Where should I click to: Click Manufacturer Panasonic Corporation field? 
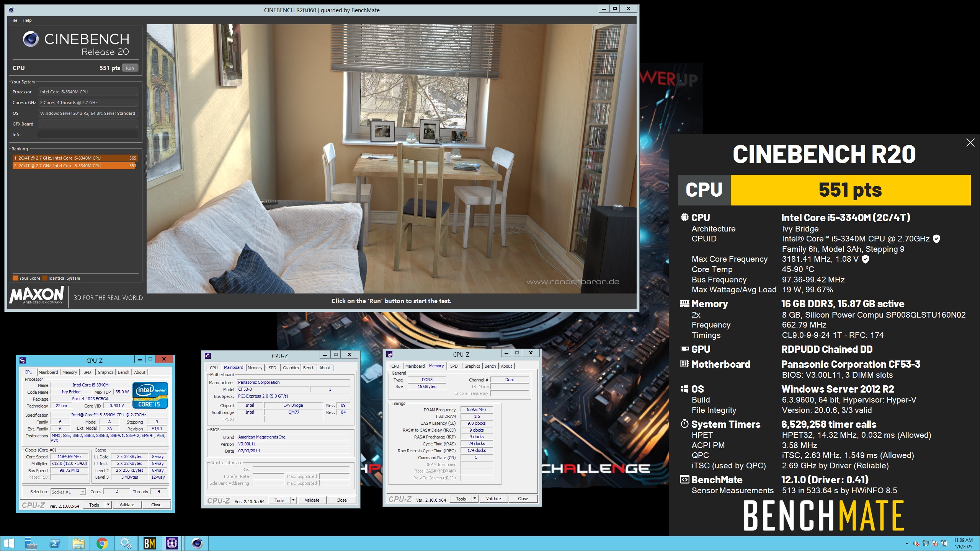tap(293, 382)
